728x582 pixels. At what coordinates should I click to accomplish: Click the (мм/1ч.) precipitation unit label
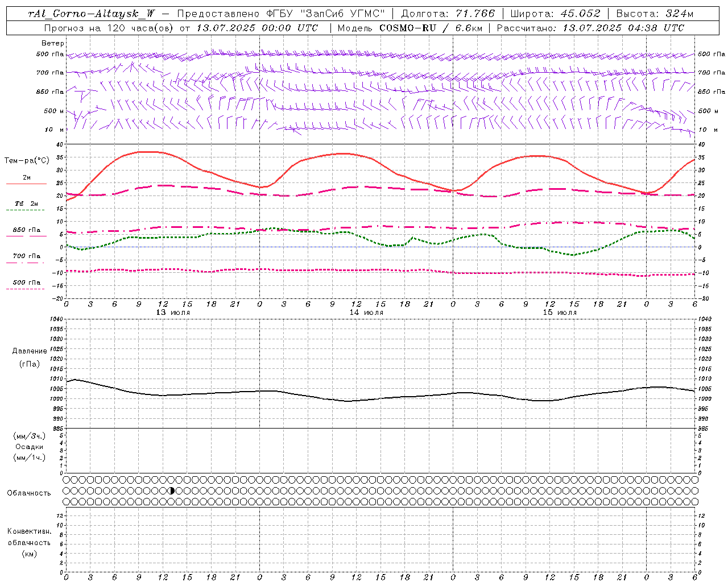click(30, 458)
